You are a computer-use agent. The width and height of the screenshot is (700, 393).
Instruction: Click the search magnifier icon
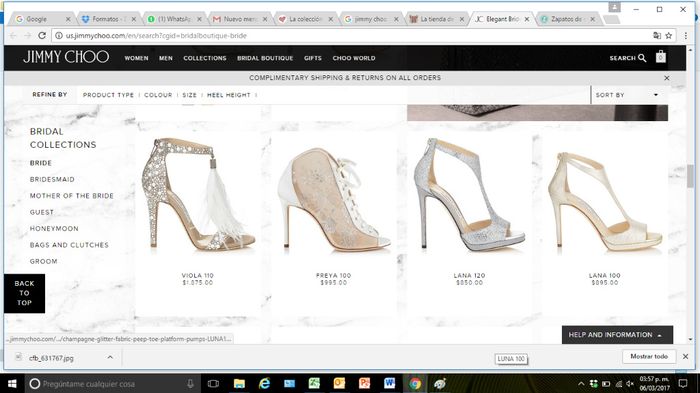(642, 58)
